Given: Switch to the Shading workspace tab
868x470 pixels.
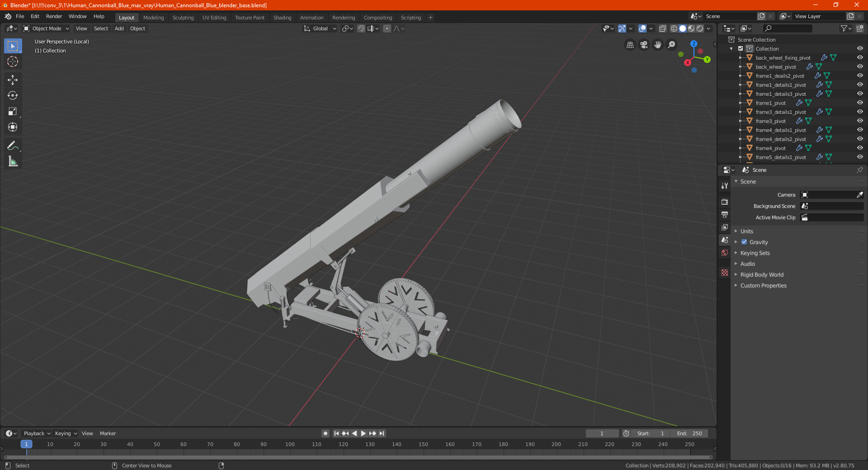Looking at the screenshot, I should pos(282,18).
